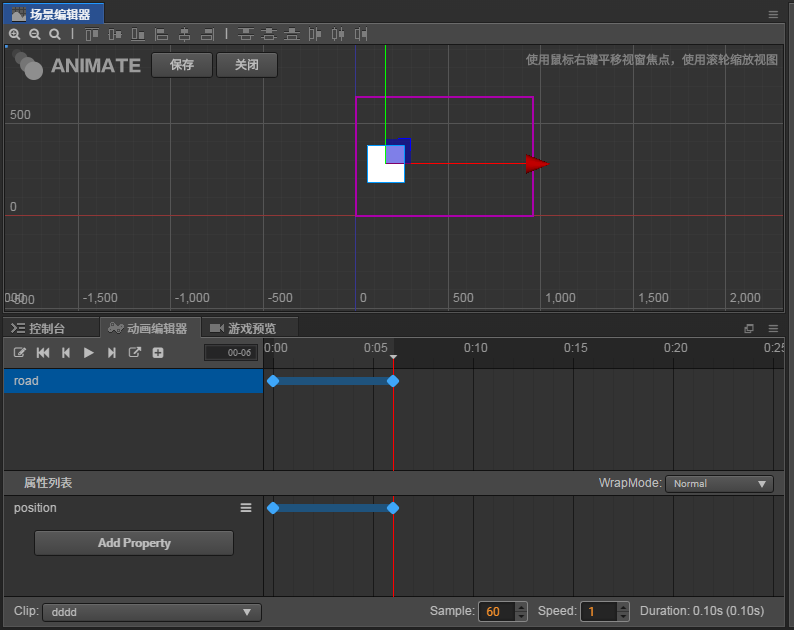
Task: Select position track's last keyframe
Action: point(393,508)
